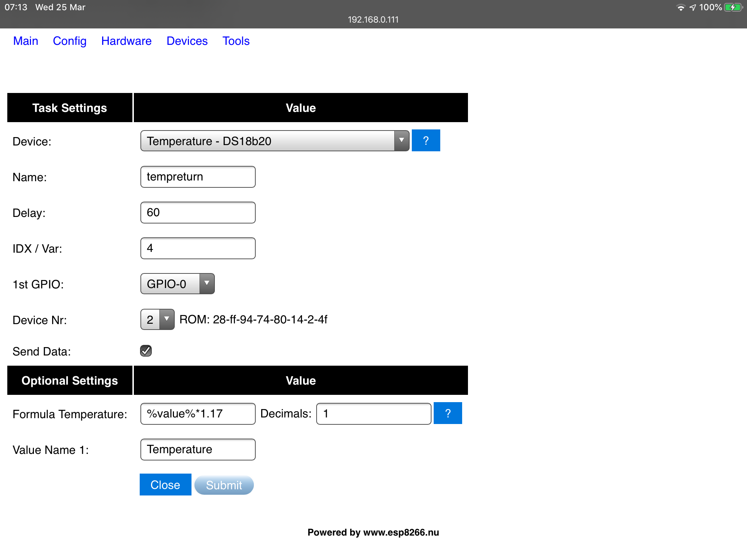Open the Device Nr selector
Image resolution: width=747 pixels, height=560 pixels.
pos(157,319)
